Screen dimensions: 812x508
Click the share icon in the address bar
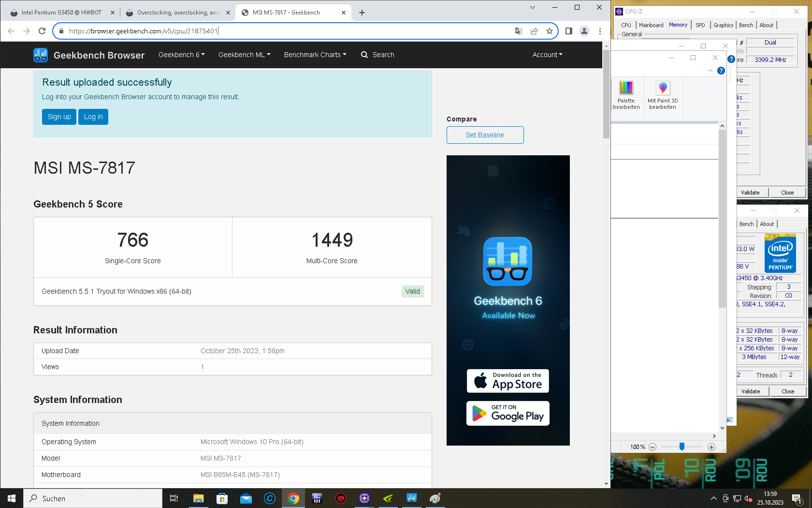[x=534, y=31]
